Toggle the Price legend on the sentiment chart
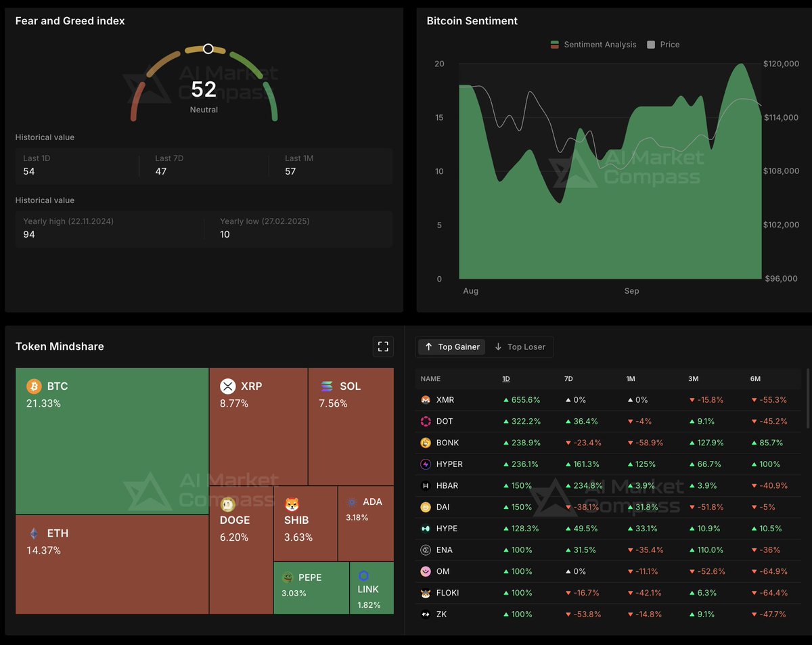 point(662,44)
